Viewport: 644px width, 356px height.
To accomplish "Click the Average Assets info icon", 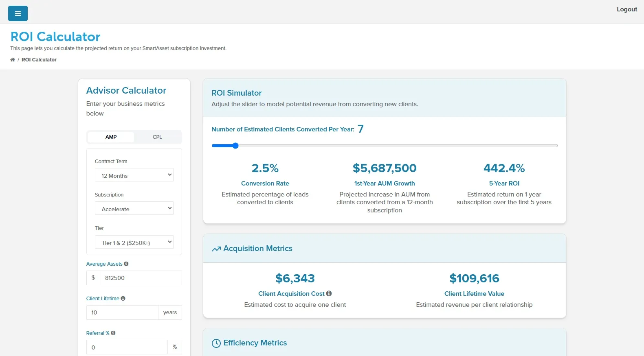I will 126,264.
